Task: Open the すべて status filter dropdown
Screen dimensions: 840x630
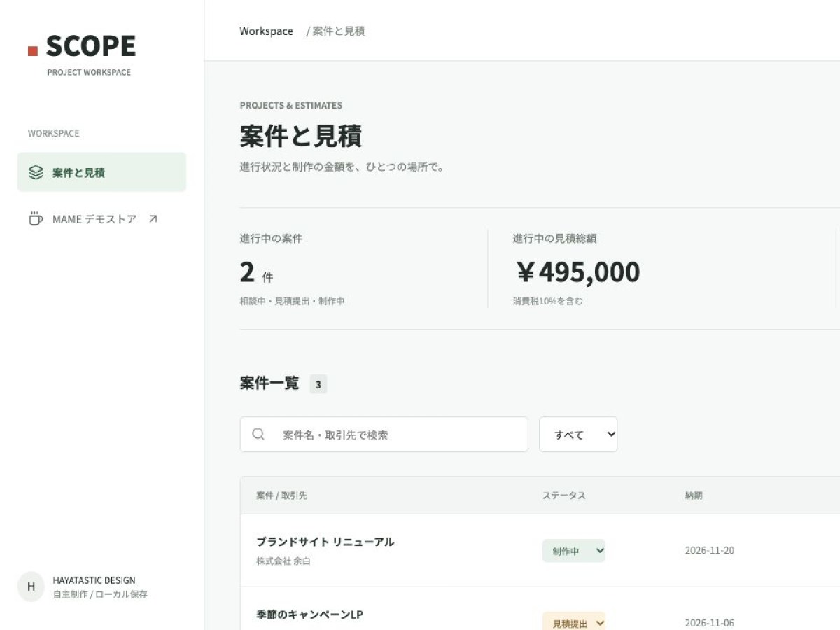Action: pos(578,435)
